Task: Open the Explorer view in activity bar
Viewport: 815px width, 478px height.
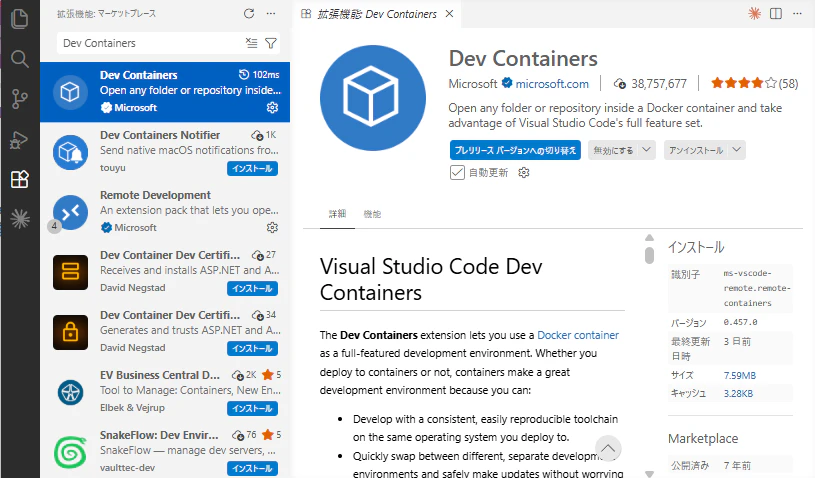Action: (x=19, y=19)
